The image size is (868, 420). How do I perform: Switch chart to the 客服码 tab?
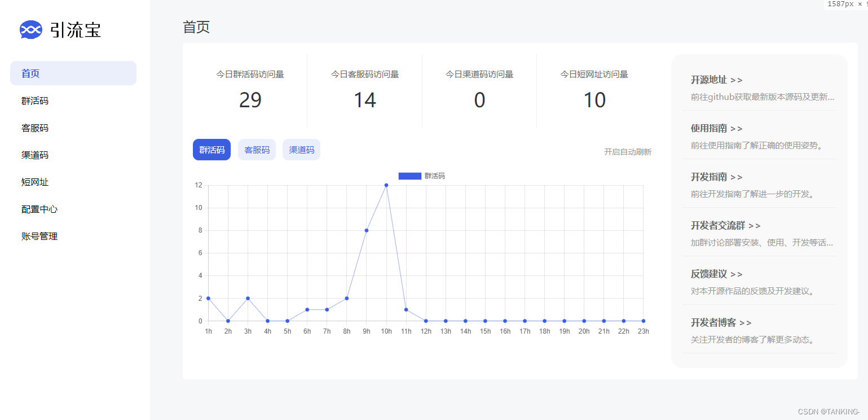pyautogui.click(x=257, y=150)
